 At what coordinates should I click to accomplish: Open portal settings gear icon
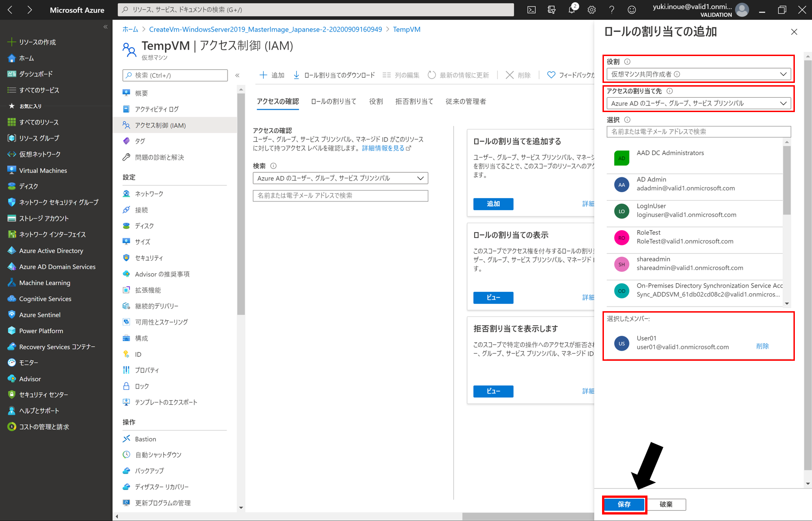pyautogui.click(x=592, y=10)
